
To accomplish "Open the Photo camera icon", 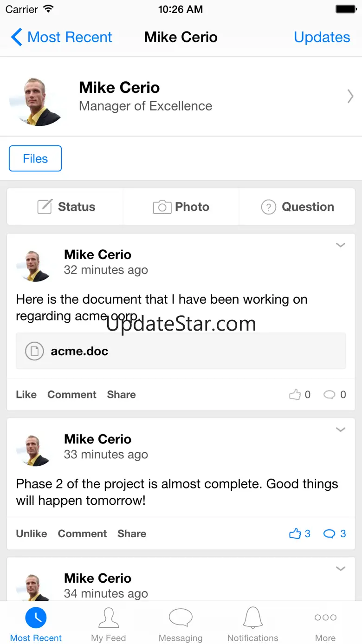I will [162, 207].
